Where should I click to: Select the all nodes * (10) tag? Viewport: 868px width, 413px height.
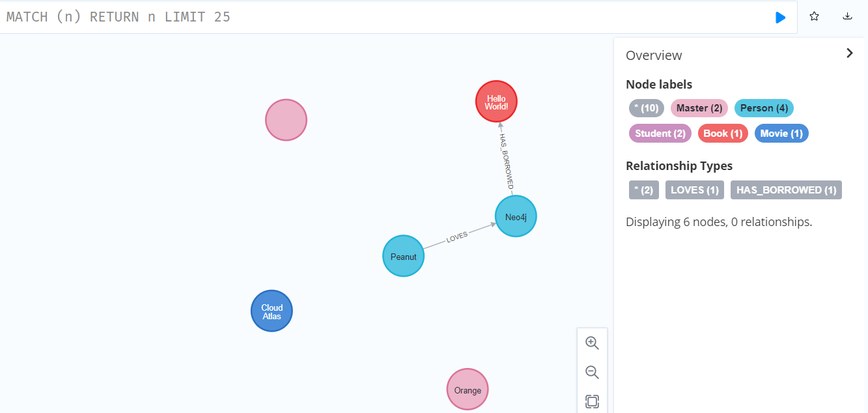[646, 108]
